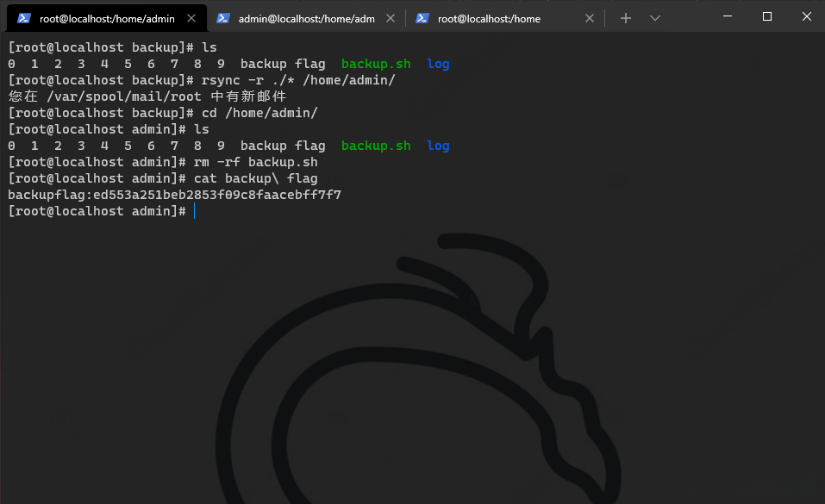The height and width of the screenshot is (504, 825).
Task: Close the root@localhost:/home/admin tab
Action: (191, 18)
